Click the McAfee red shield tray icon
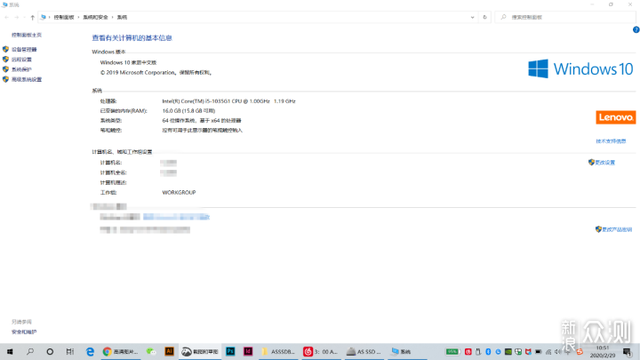 (x=528, y=351)
